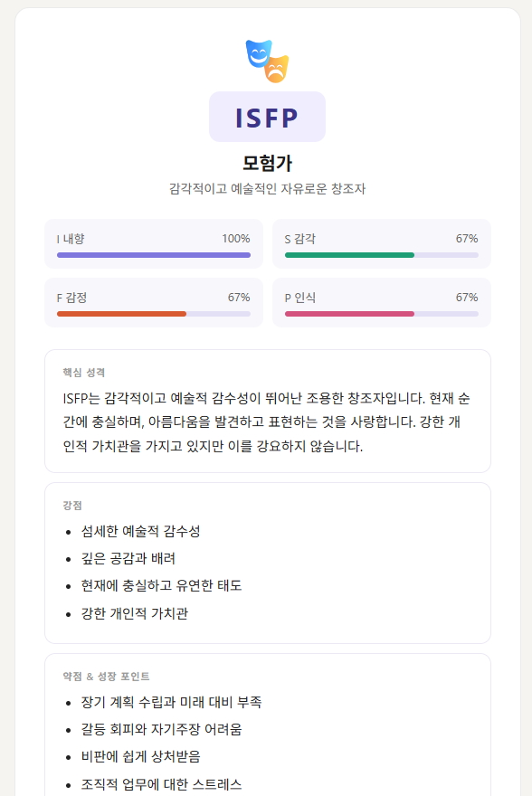The image size is (532, 796).
Task: Click the purple I 내향 progress bar
Action: pos(154,255)
